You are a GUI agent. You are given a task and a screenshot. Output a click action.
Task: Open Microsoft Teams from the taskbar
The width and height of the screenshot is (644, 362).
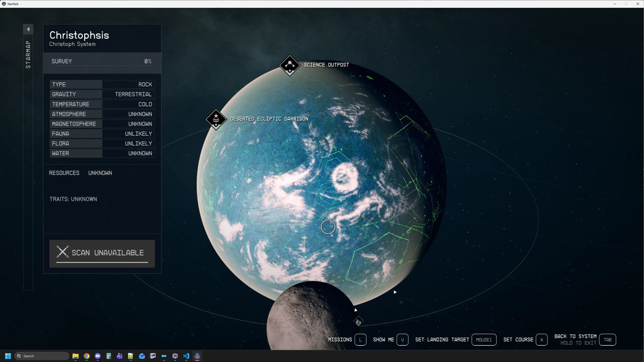tap(120, 356)
